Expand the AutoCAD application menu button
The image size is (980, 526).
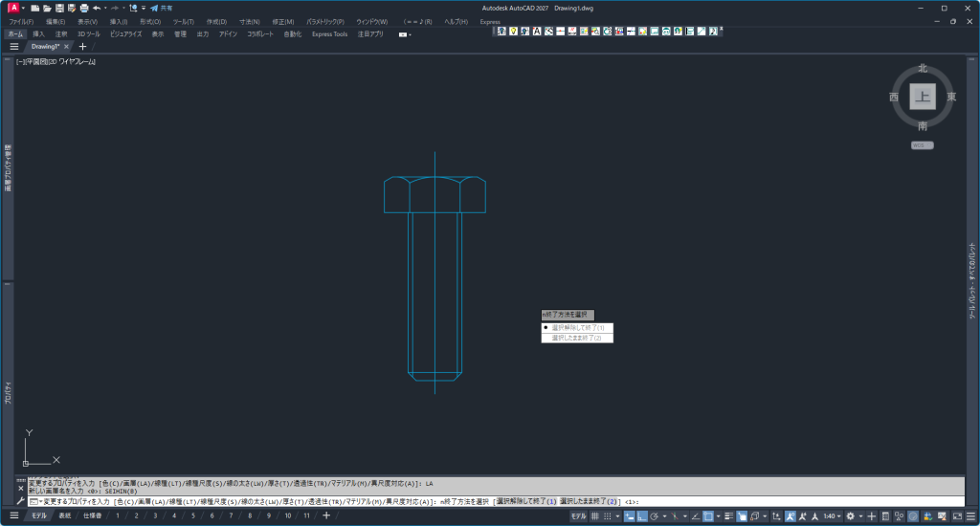coord(13,8)
